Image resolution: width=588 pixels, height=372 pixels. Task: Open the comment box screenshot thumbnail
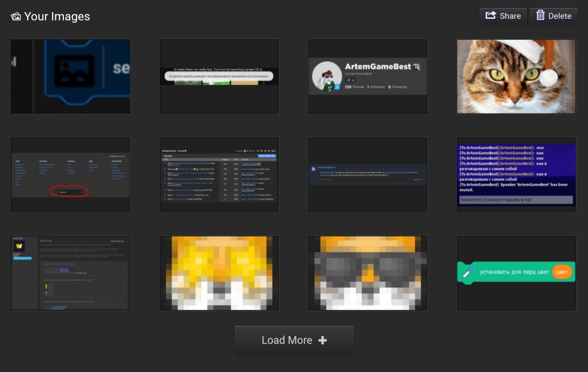[367, 175]
